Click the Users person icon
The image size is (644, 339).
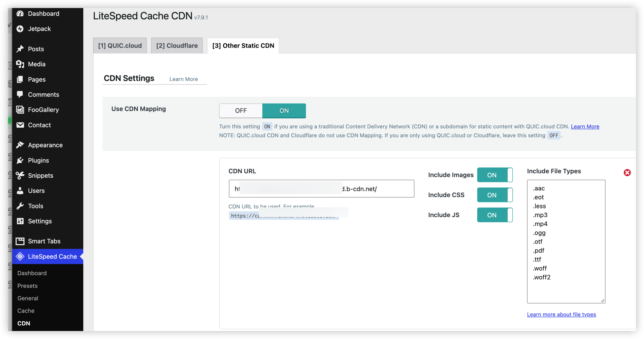click(20, 190)
